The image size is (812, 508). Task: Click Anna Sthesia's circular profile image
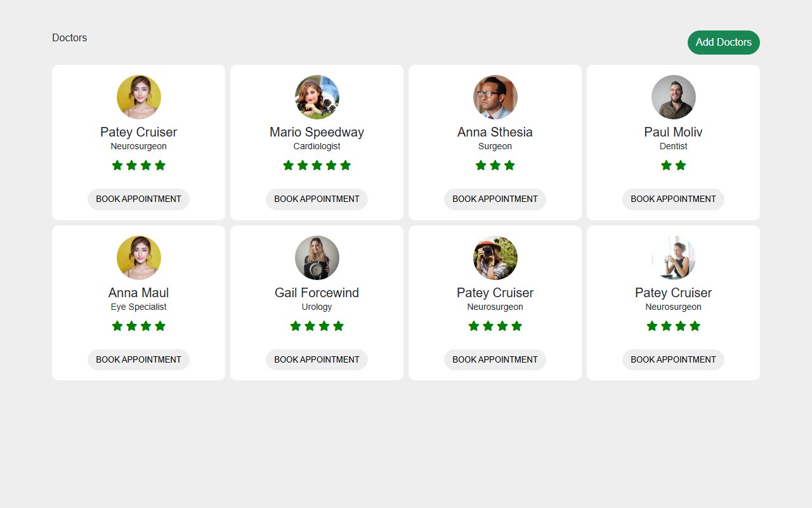point(495,97)
